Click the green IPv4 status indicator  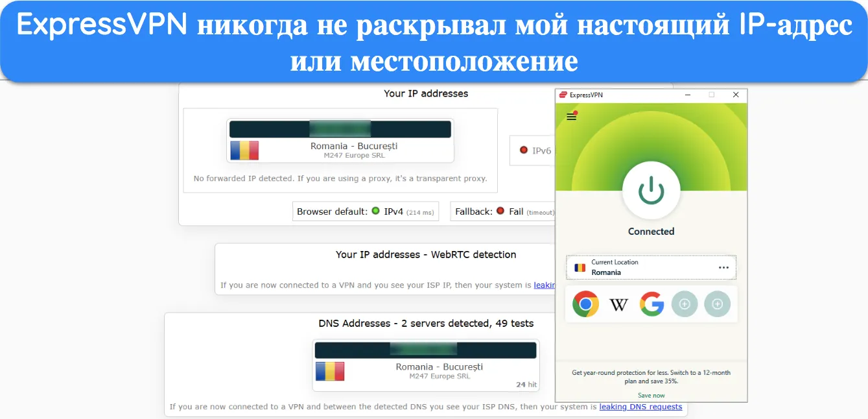coord(375,211)
